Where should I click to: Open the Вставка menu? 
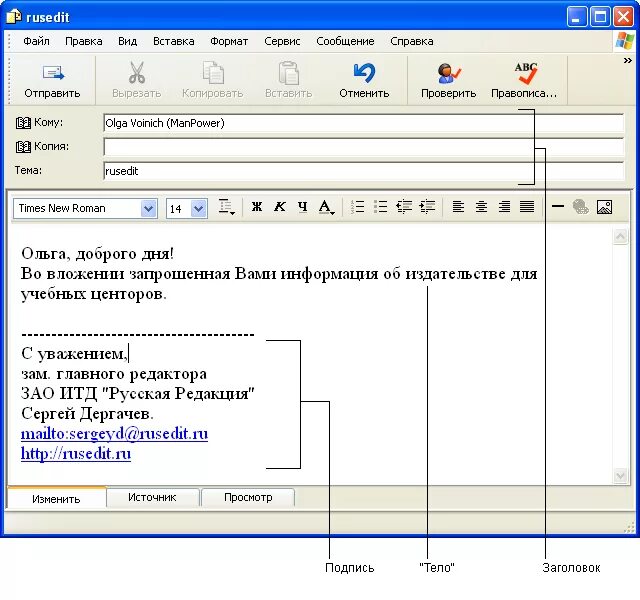point(173,41)
